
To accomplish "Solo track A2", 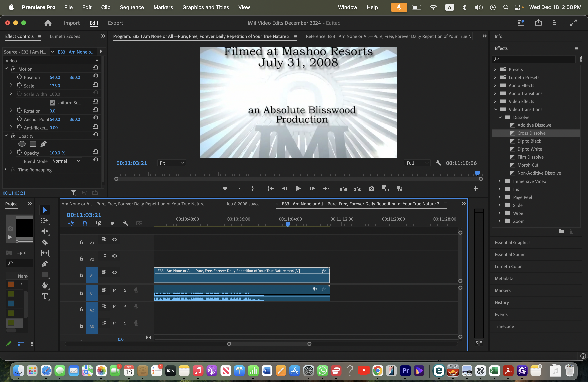I will point(125,306).
